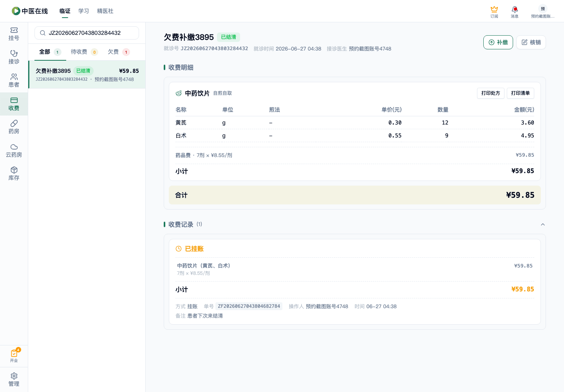This screenshot has height=392, width=564.
Task: Open the 订阅 crown icon
Action: coord(494,9)
